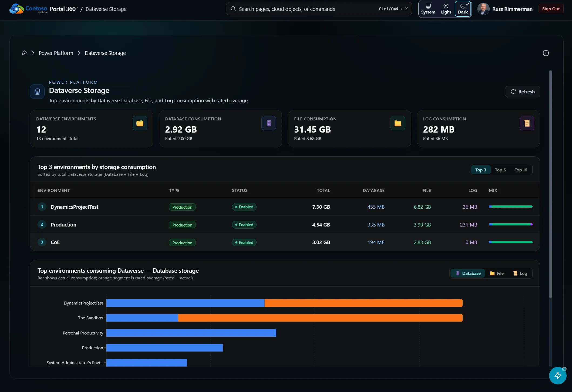The height and width of the screenshot is (392, 572).
Task: Click the DATABASE column header
Action: [x=374, y=190]
